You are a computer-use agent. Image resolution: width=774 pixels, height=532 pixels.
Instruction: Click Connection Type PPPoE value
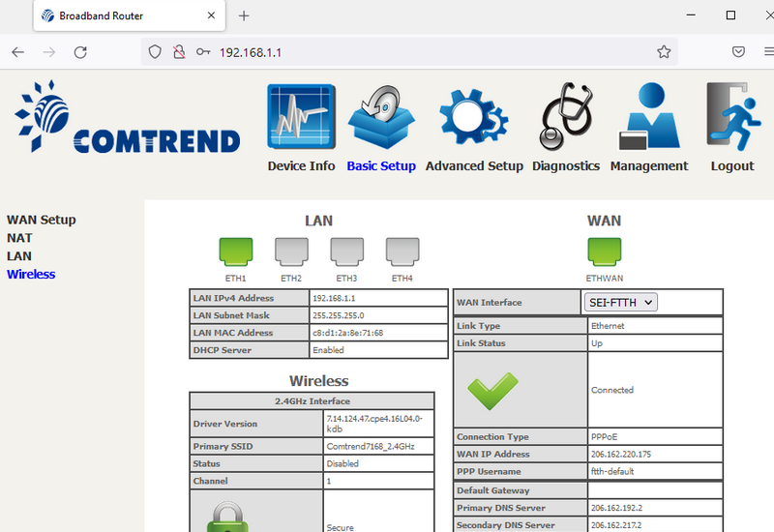coord(604,437)
